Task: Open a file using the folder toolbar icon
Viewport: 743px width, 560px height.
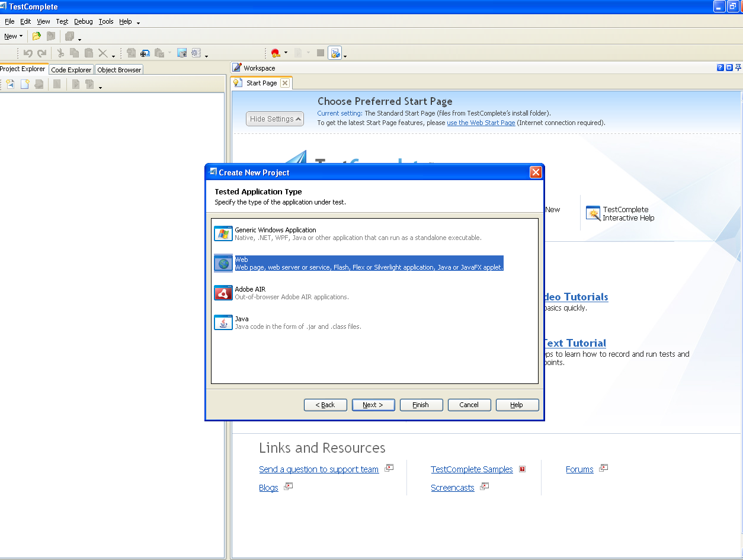Action: pyautogui.click(x=36, y=36)
